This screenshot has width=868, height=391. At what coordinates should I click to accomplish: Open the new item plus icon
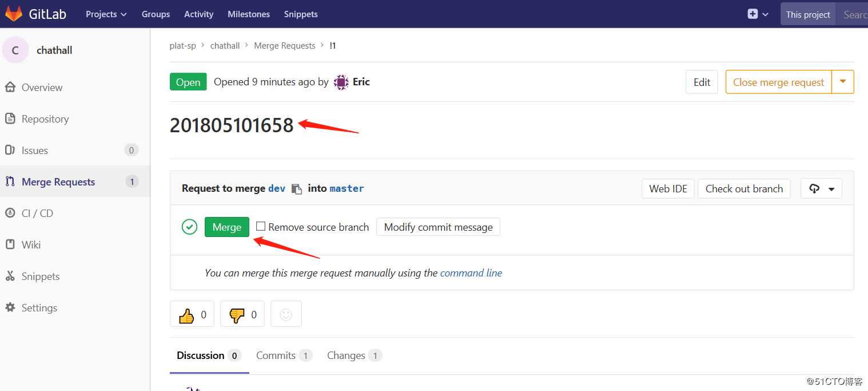[x=752, y=14]
